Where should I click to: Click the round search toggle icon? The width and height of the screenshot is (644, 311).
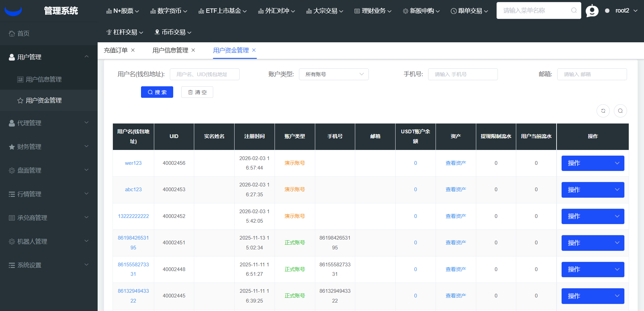pyautogui.click(x=620, y=111)
